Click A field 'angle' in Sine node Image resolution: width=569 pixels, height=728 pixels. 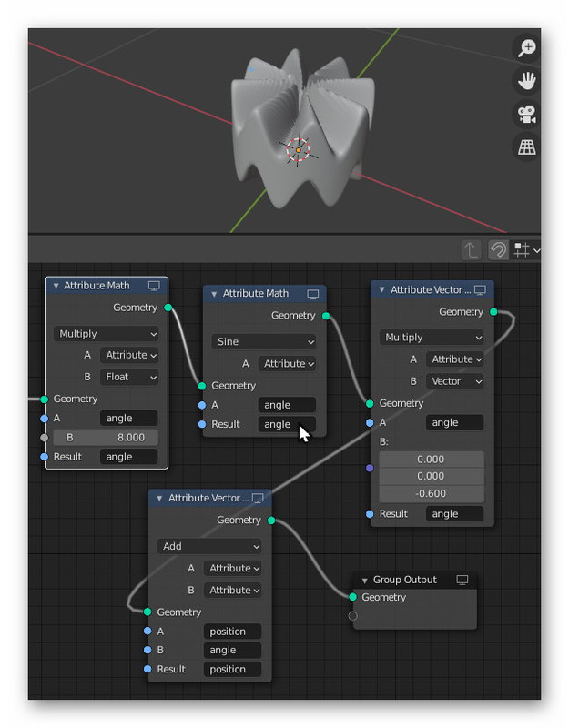pyautogui.click(x=288, y=405)
